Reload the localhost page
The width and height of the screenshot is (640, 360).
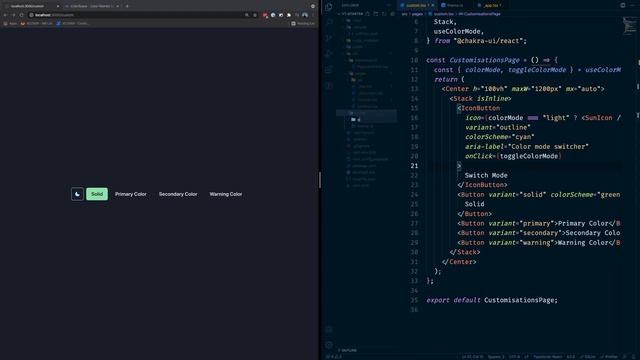(22, 15)
